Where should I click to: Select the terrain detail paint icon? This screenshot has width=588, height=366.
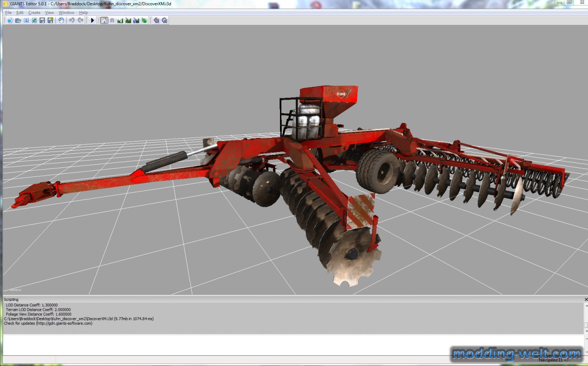[128, 20]
